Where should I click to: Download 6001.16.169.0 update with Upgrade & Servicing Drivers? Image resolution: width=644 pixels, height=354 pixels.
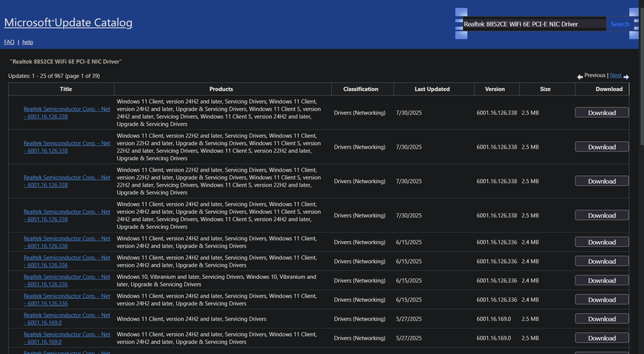click(x=602, y=338)
